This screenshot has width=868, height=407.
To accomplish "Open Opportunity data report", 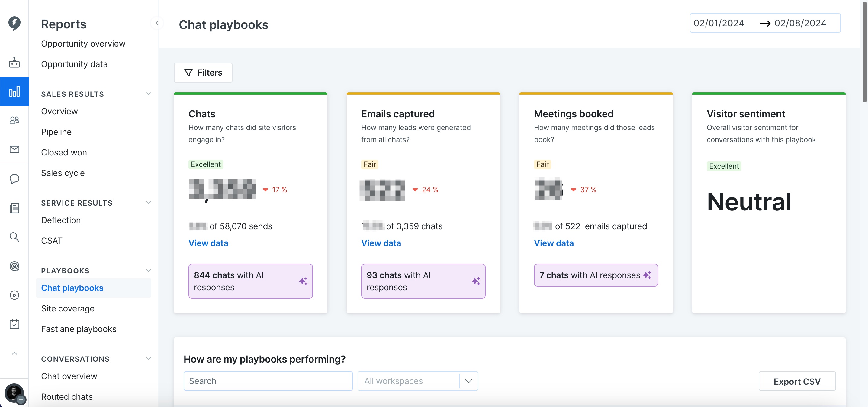I will click(x=75, y=64).
